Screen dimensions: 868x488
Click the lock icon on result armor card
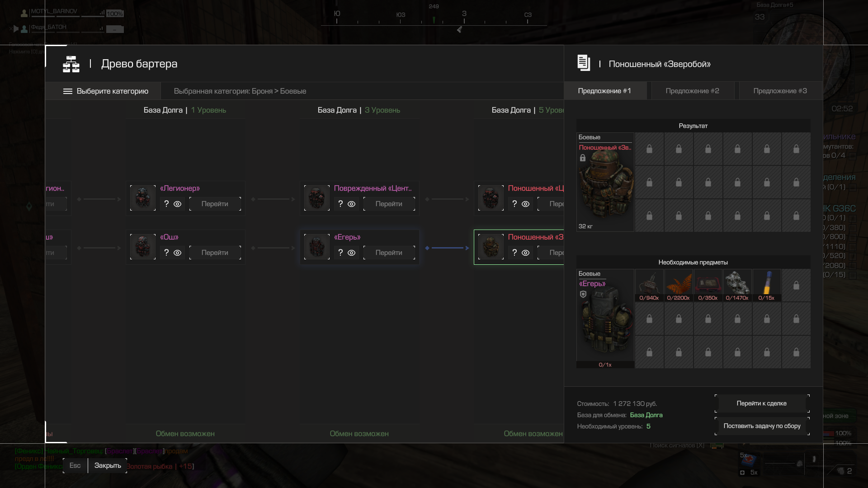(x=583, y=158)
